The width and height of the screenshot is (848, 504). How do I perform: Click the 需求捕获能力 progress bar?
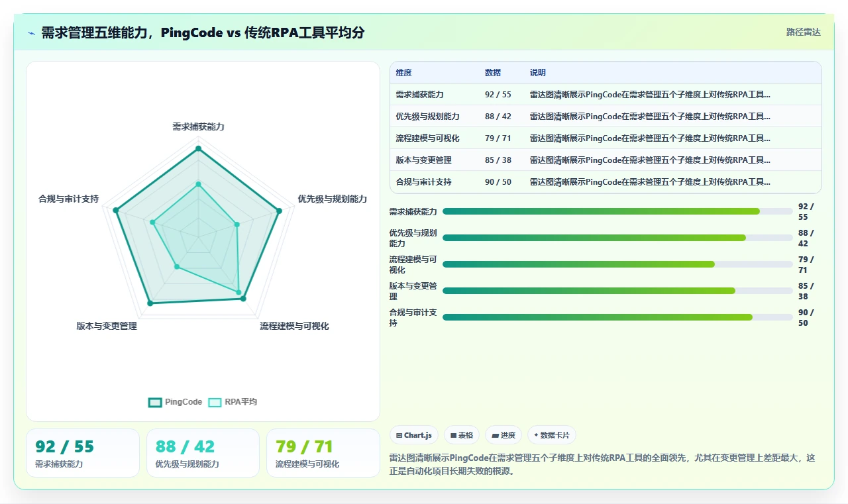click(x=617, y=211)
